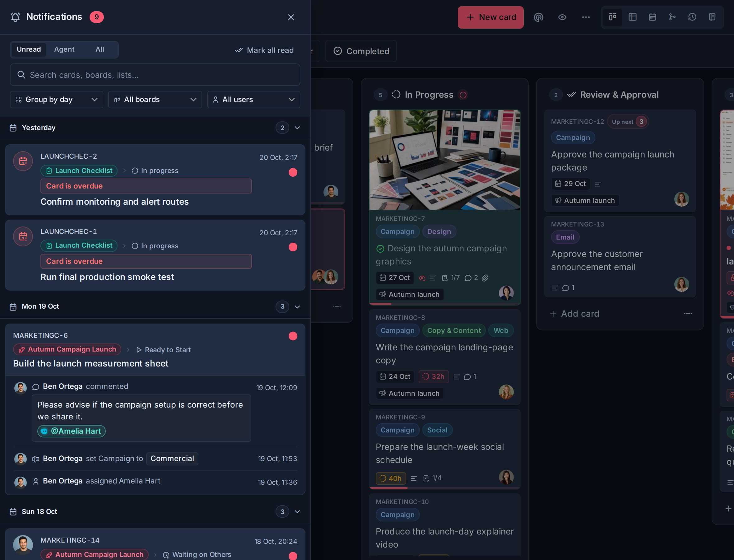The image size is (734, 560).
Task: Select the All notifications tab
Action: point(100,49)
